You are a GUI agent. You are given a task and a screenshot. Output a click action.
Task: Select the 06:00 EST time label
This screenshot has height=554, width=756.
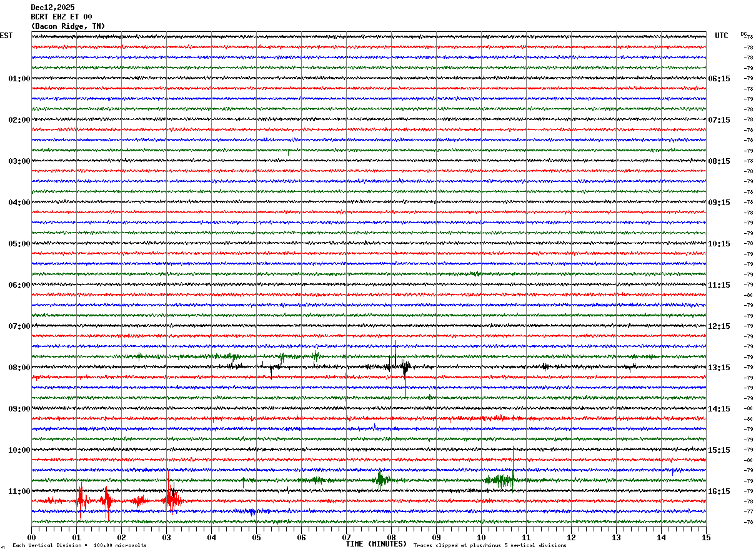[x=19, y=285]
